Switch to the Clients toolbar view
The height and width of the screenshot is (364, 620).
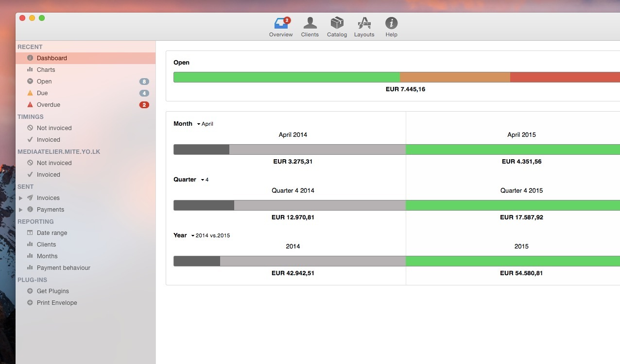310,27
